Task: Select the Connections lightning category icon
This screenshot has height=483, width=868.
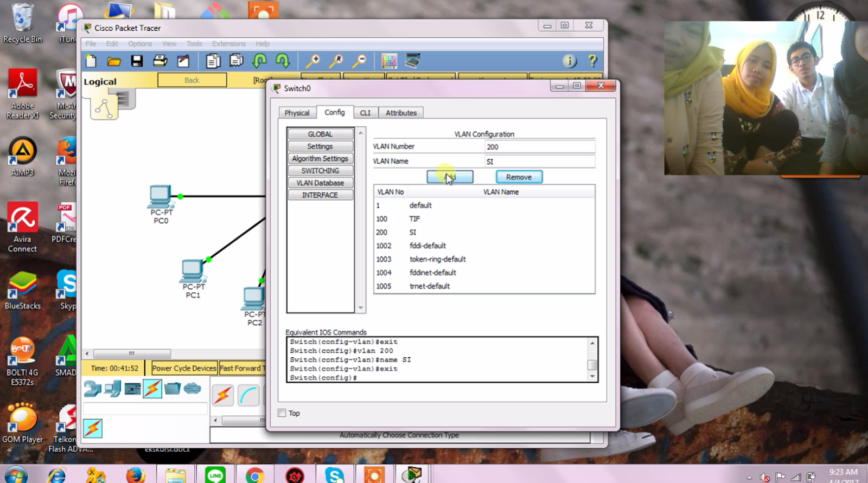Action: (x=152, y=389)
